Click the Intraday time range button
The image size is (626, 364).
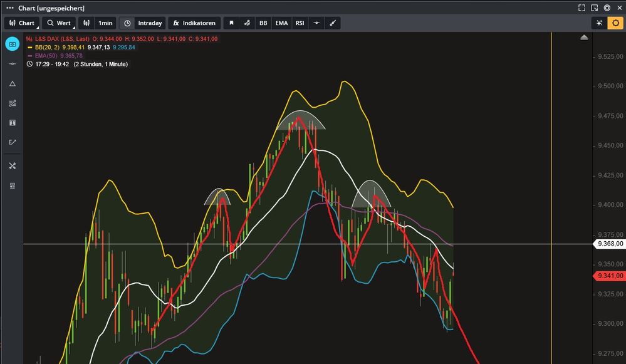click(x=143, y=23)
